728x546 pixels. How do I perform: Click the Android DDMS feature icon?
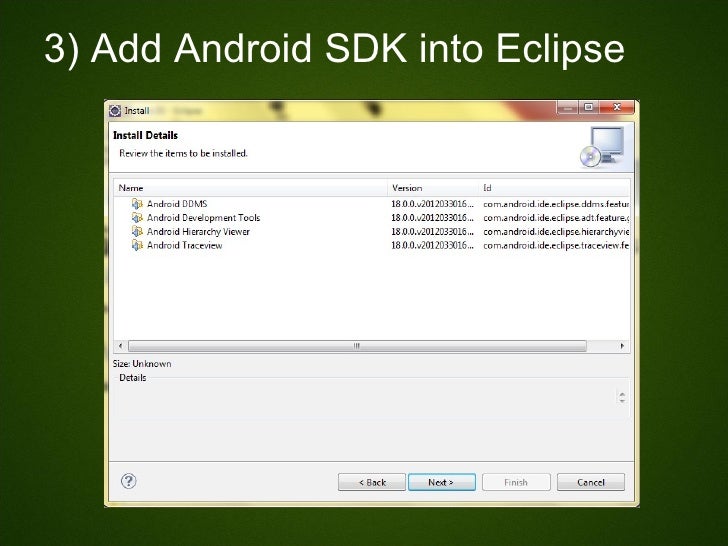coord(137,203)
